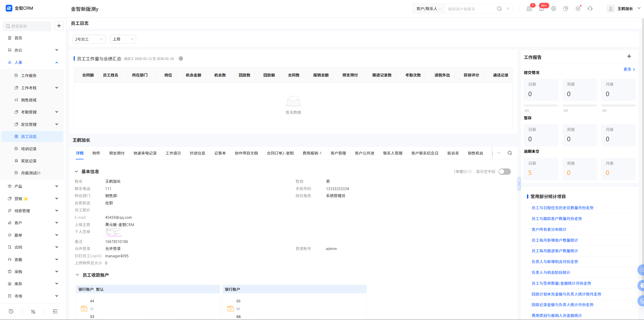Toggle the 显示空字段 switch

[504, 171]
